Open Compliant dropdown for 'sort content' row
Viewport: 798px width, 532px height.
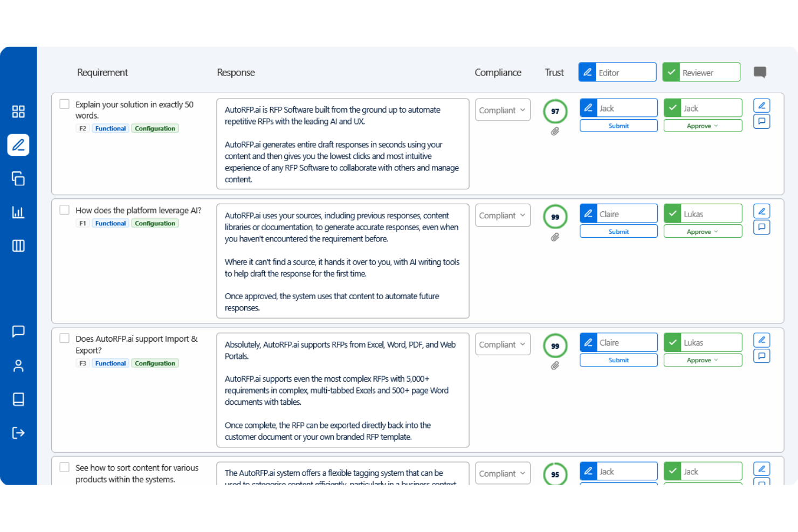pyautogui.click(x=503, y=473)
